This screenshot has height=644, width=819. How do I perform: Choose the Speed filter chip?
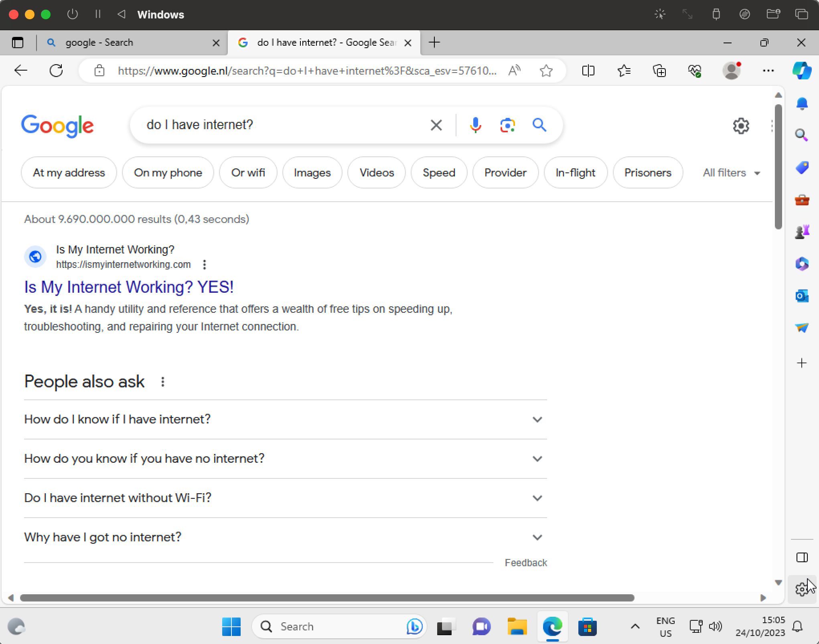coord(439,173)
